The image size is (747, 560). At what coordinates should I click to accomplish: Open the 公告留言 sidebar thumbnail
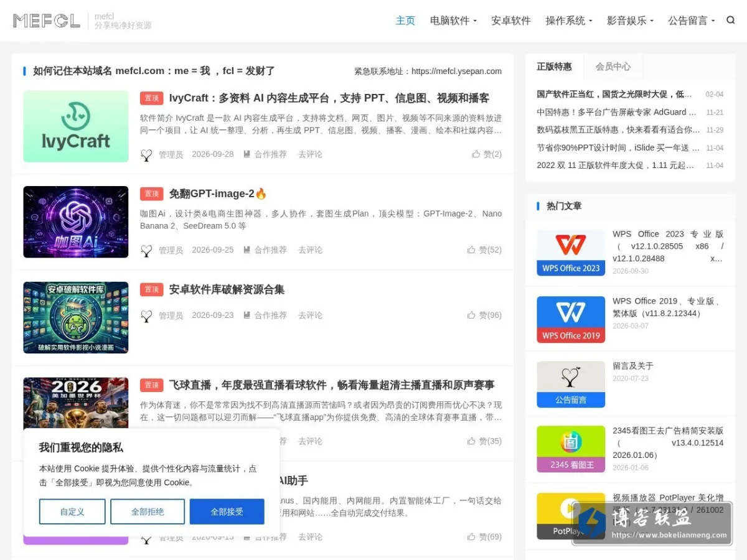click(x=571, y=385)
